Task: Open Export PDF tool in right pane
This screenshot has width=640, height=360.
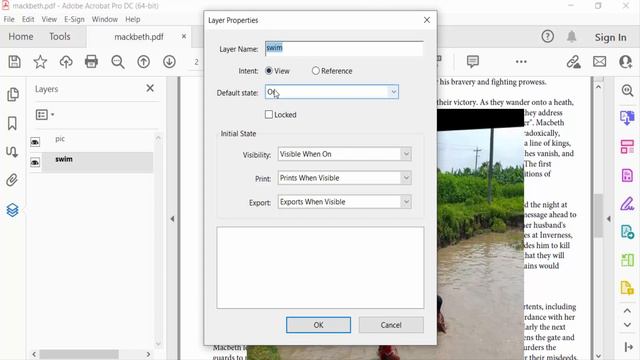Action: (627, 118)
